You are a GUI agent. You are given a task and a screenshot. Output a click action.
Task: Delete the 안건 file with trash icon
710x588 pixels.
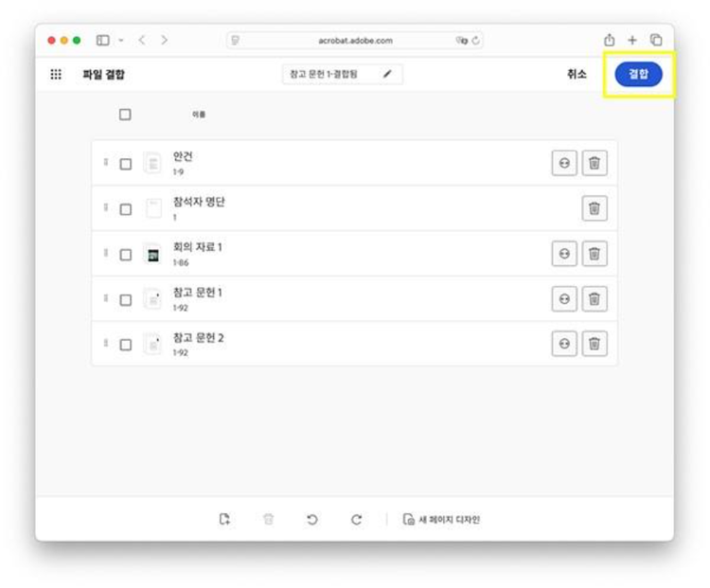[x=595, y=163]
